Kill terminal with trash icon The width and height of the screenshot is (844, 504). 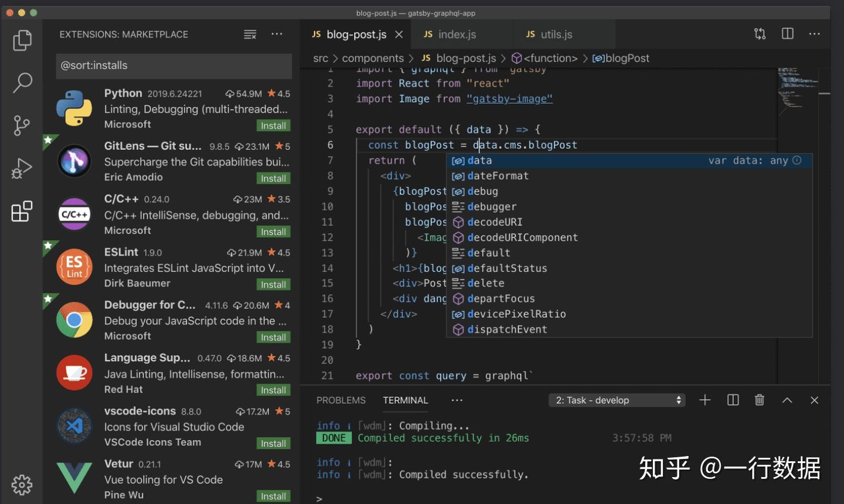click(760, 400)
